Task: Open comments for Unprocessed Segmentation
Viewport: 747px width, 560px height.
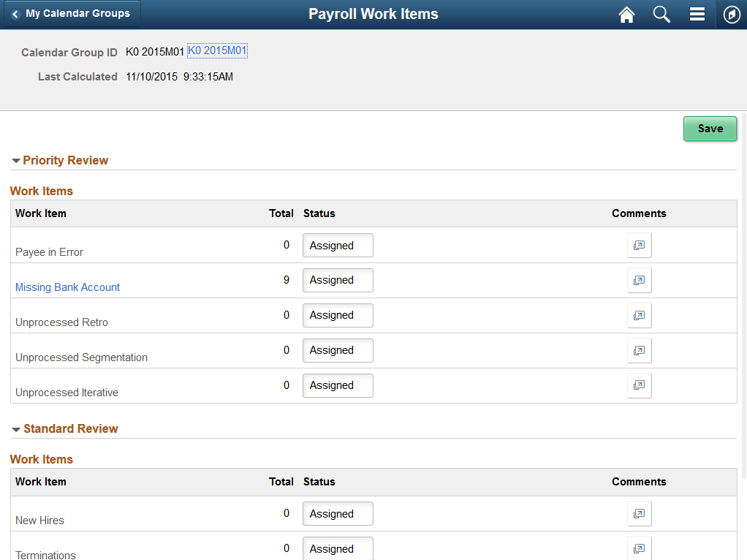Action: [639, 350]
